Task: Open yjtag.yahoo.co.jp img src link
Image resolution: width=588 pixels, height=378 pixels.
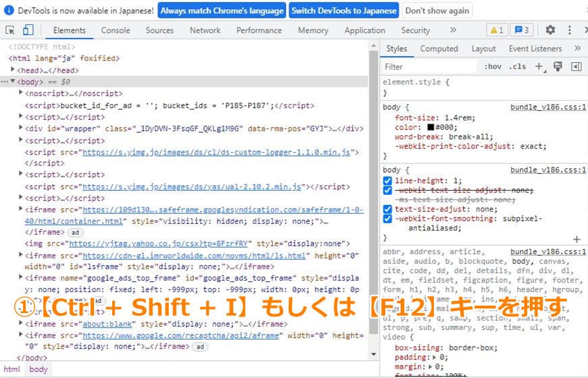Action: coord(159,243)
